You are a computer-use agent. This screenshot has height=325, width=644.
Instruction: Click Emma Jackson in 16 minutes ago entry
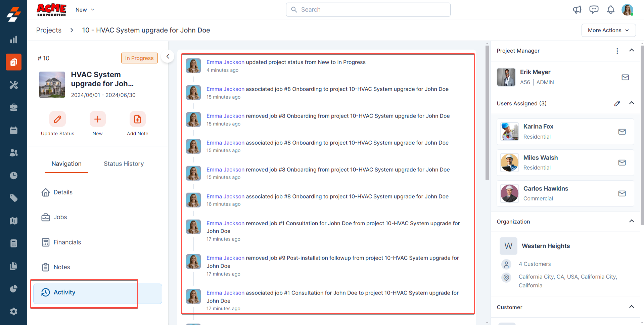(x=225, y=196)
